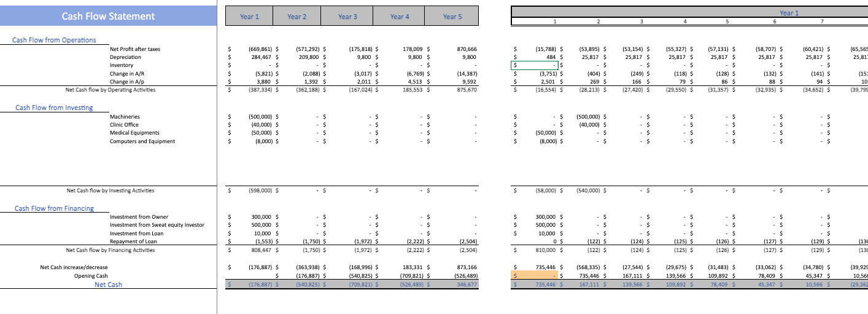Select the Machineries row label

click(x=125, y=117)
